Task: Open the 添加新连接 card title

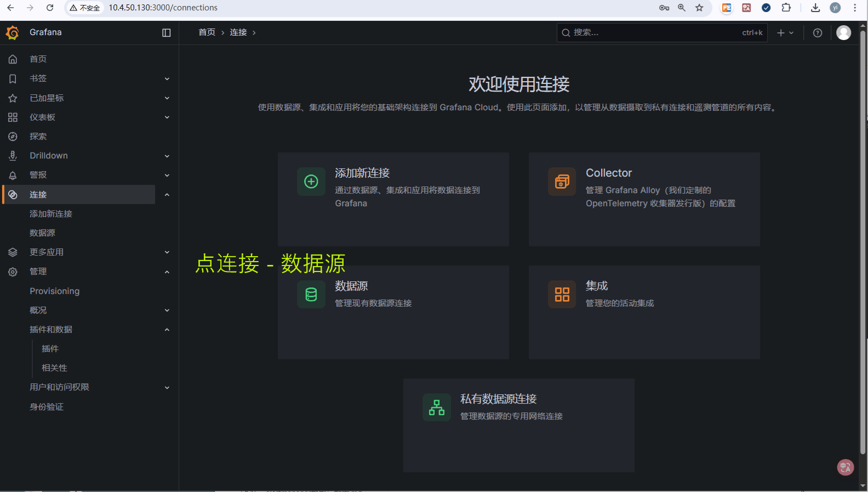Action: [362, 173]
